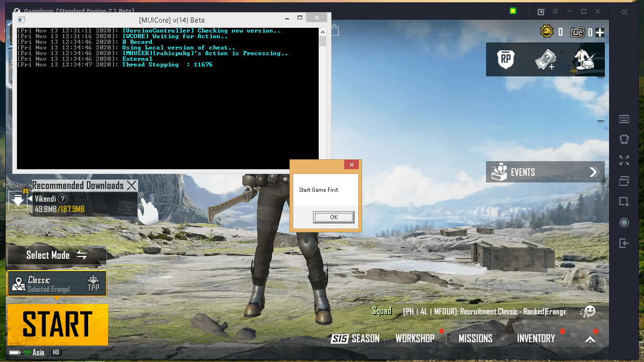Open the S15 SEASON tab
This screenshot has height=362, width=644.
(x=355, y=338)
